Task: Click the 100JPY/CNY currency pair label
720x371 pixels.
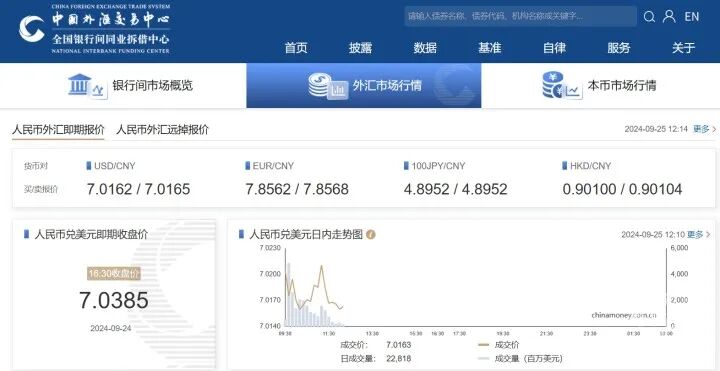Action: coord(434,166)
